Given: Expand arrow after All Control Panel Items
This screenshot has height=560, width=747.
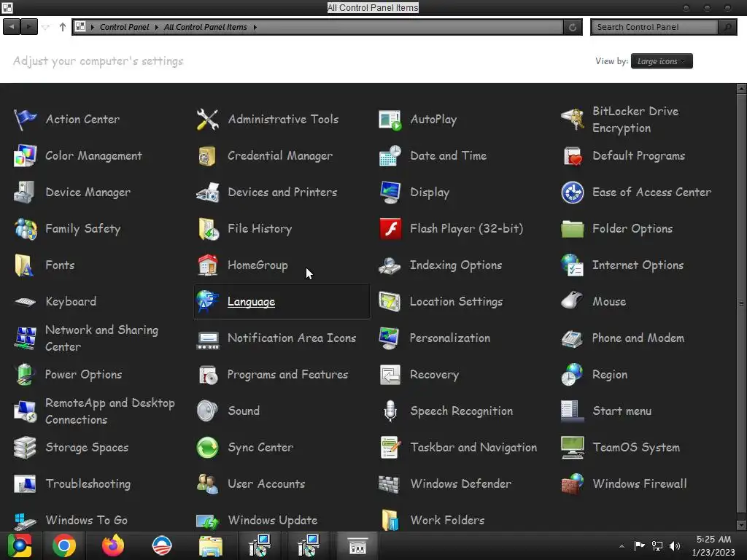Looking at the screenshot, I should pos(255,27).
